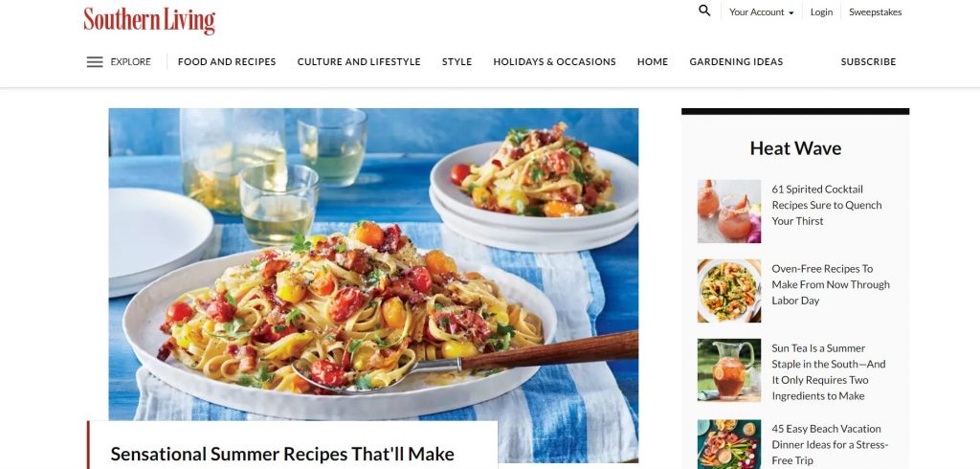
Task: Click the Southern Living logo
Action: pos(149,21)
